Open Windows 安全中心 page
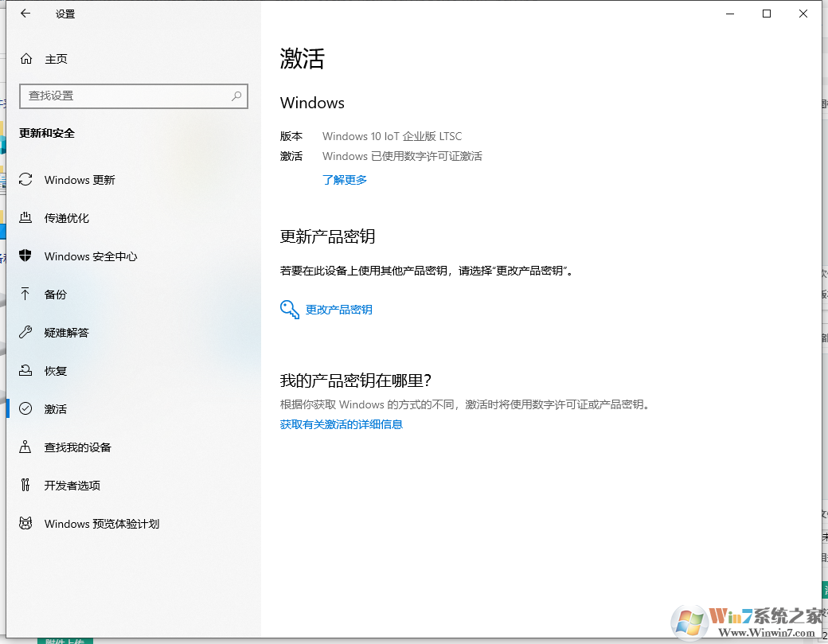 (91, 256)
